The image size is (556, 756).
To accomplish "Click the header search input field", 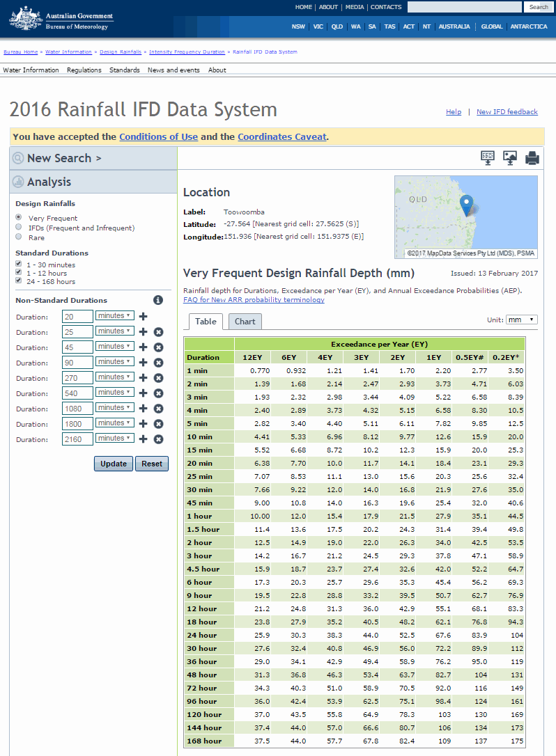I will (464, 7).
